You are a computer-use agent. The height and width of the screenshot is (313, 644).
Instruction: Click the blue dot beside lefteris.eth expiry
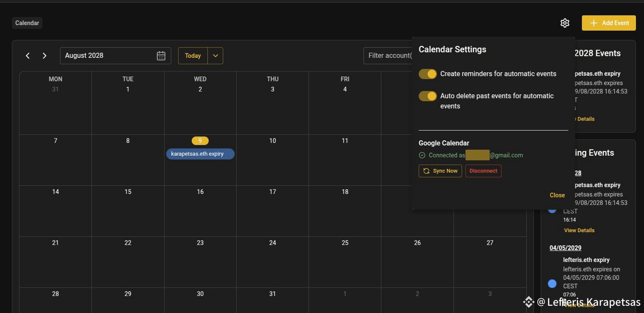(552, 284)
